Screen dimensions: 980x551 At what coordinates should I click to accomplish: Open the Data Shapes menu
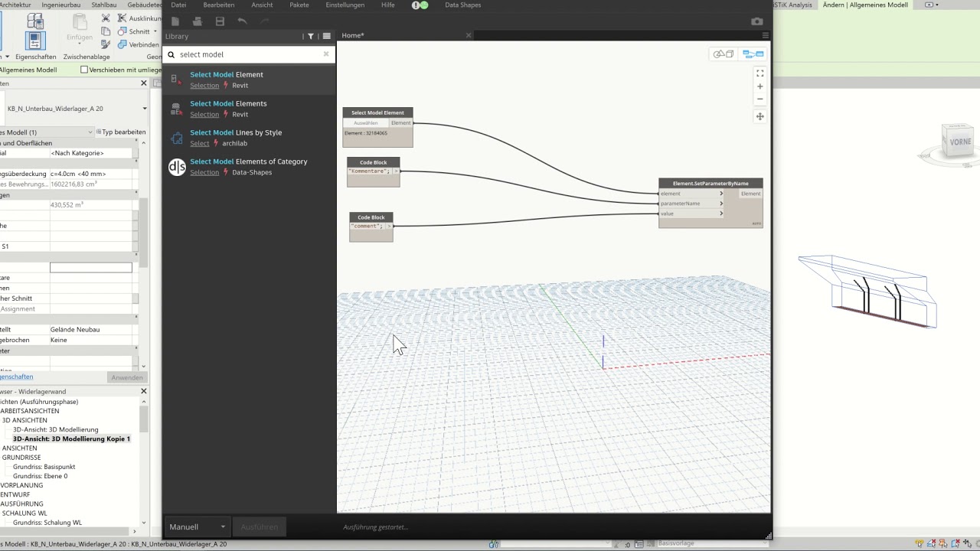coord(463,5)
